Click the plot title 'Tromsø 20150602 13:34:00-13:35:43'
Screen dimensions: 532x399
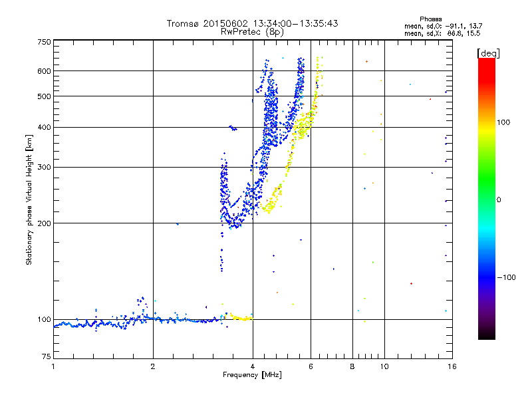pos(252,23)
